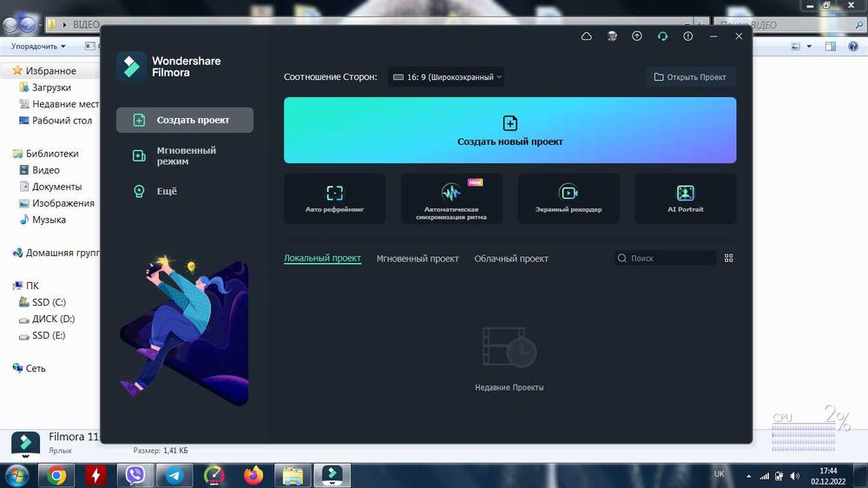Click the Filmora logo icon
Screen dimensions: 868x488
coord(131,67)
